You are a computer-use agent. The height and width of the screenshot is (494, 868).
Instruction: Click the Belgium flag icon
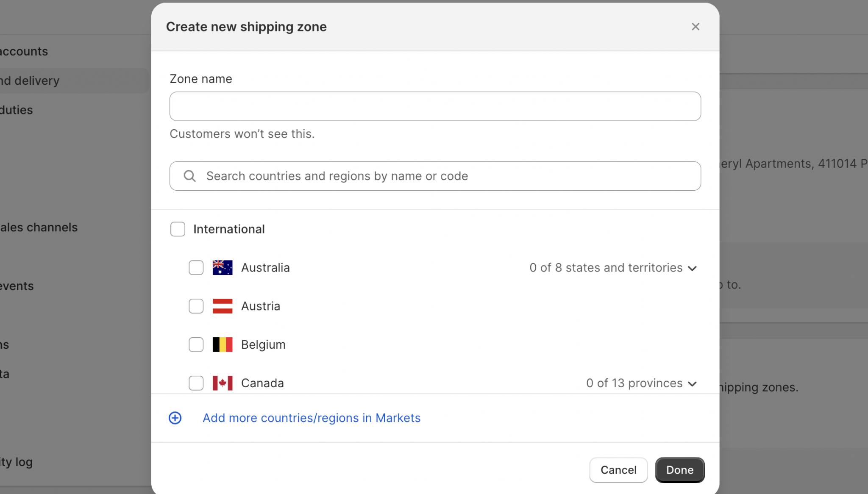(223, 344)
